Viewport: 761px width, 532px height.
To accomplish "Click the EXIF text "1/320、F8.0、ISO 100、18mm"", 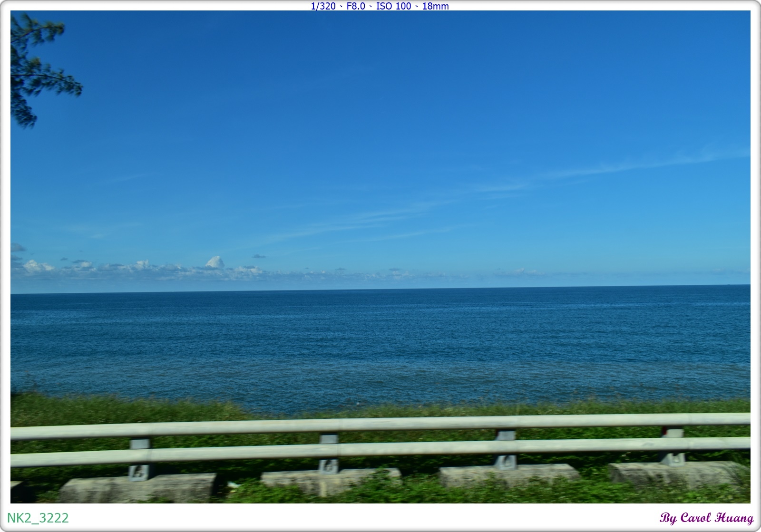I will click(x=380, y=6).
